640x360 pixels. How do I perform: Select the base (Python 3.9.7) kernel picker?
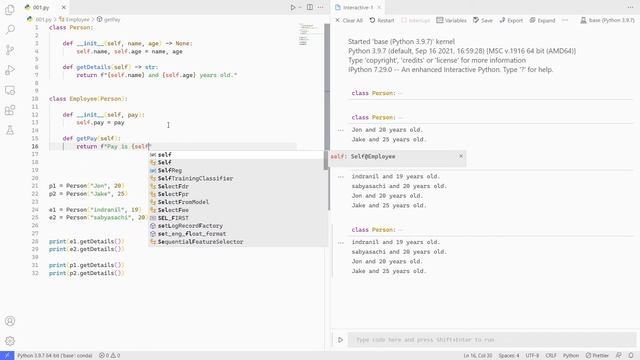click(x=607, y=20)
